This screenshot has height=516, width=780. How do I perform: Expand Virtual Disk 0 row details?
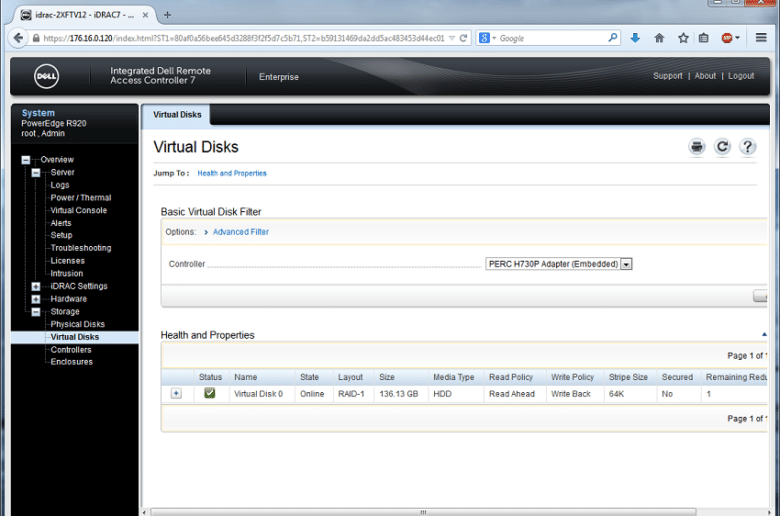(x=176, y=394)
